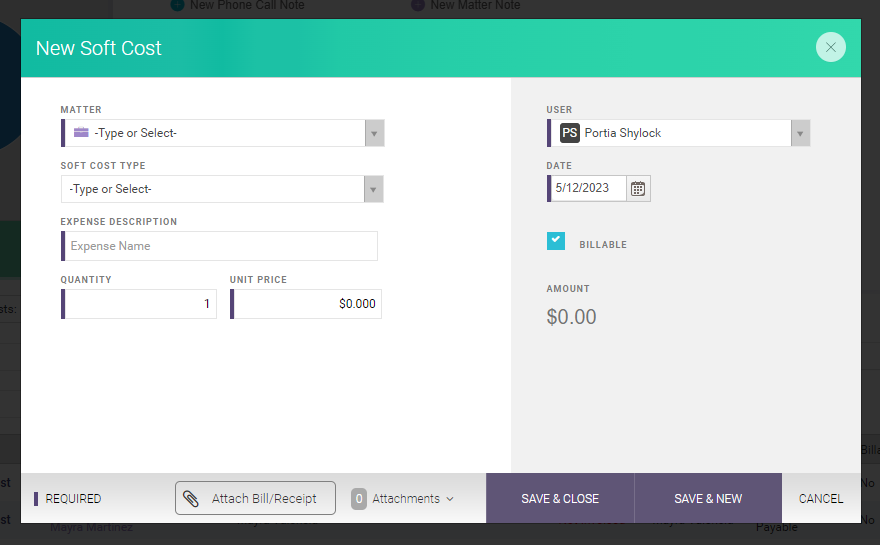The height and width of the screenshot is (545, 880).
Task: Click the Unit Price input field
Action: (307, 304)
